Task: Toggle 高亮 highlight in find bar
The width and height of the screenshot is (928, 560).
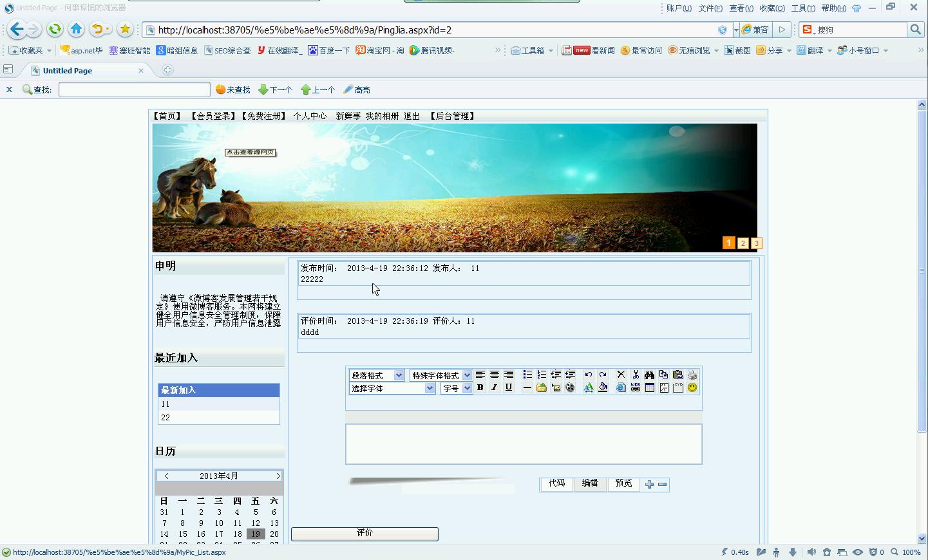Action: point(357,90)
